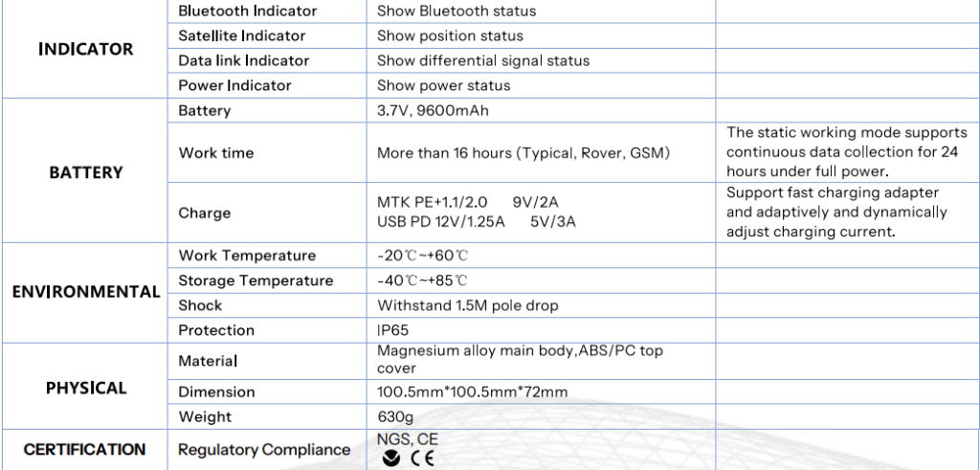Select the BATTERY section heading
This screenshot has width=980, height=470.
click(x=85, y=172)
